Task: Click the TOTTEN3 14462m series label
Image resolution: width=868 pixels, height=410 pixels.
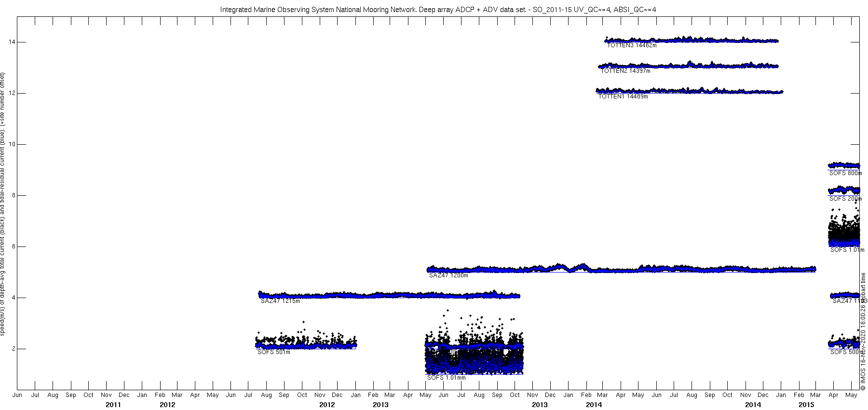Action: coord(632,45)
